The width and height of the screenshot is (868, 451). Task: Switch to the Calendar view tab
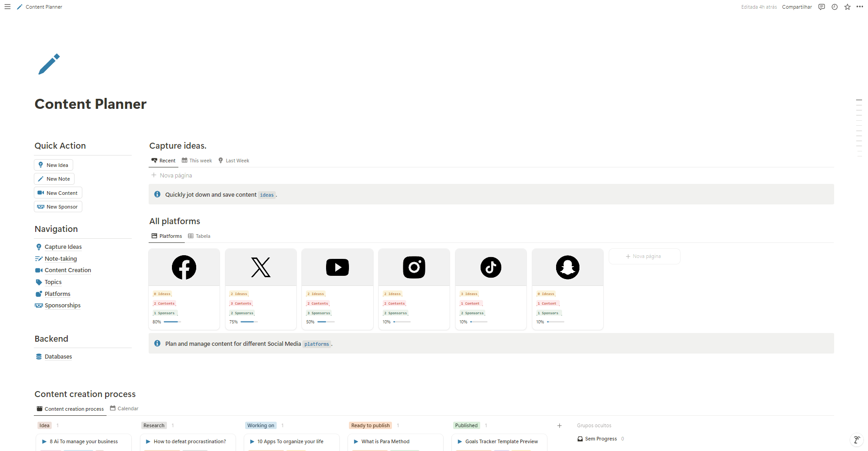click(x=124, y=408)
